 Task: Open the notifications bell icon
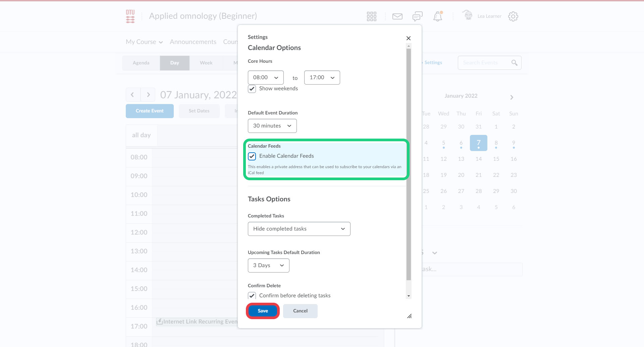(x=438, y=16)
